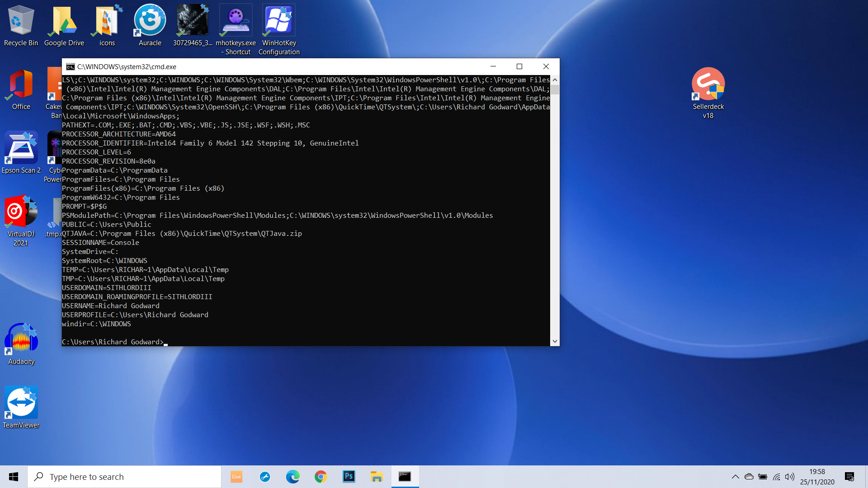Viewport: 868px width, 488px height.
Task: Click the cmd scrollbar up arrow
Action: (555, 80)
